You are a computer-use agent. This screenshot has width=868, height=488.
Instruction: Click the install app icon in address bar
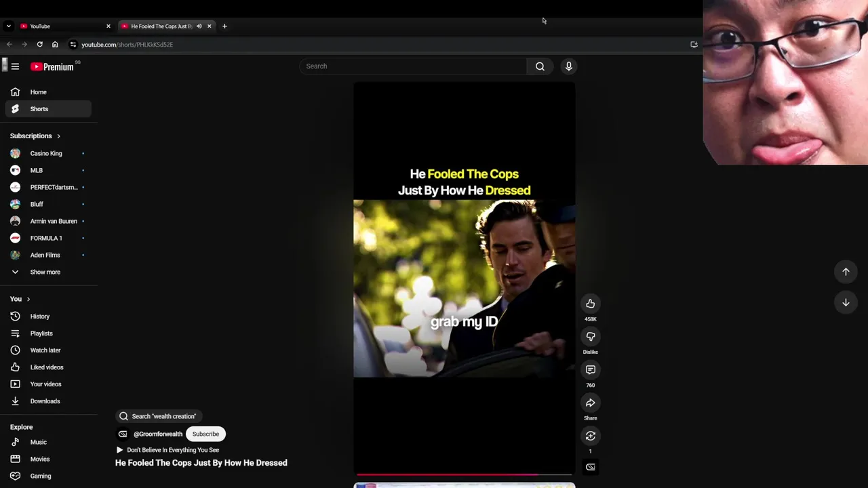694,45
